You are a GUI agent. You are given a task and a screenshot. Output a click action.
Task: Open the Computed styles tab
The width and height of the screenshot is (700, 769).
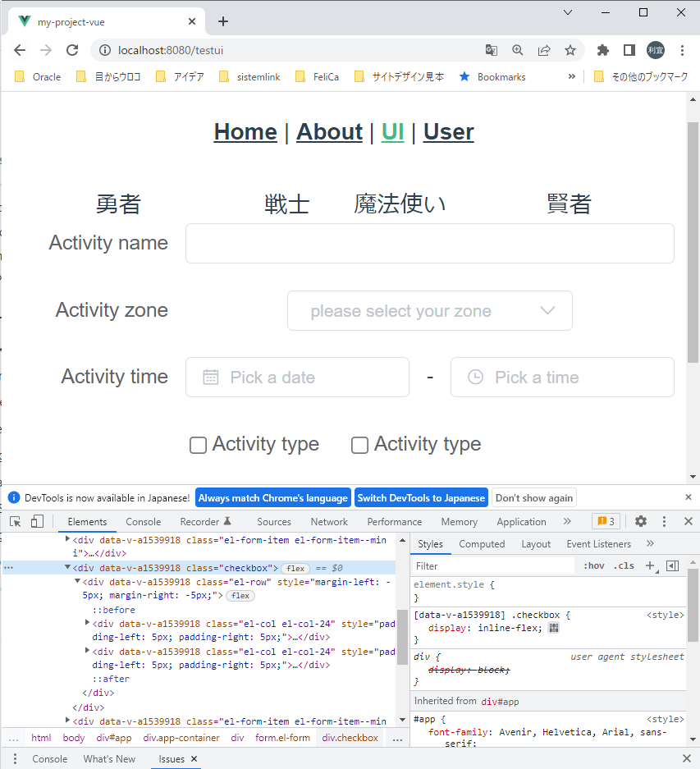[482, 543]
